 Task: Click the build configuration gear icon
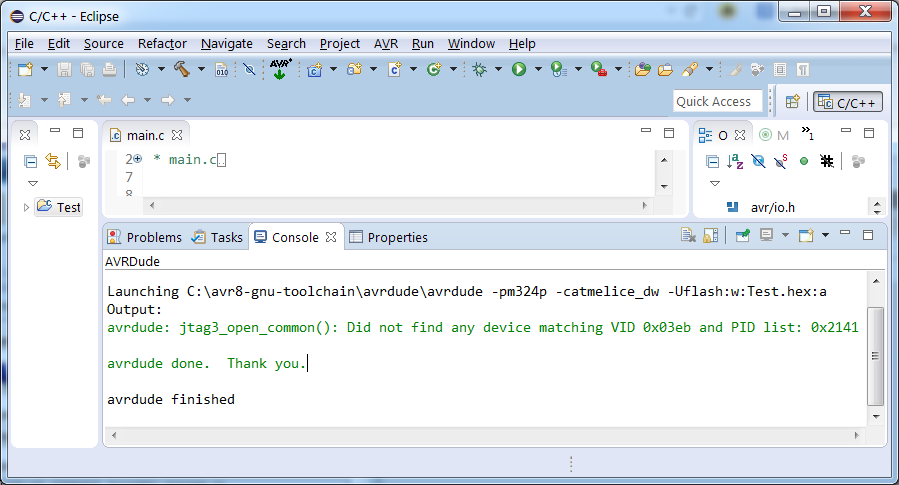click(x=142, y=69)
